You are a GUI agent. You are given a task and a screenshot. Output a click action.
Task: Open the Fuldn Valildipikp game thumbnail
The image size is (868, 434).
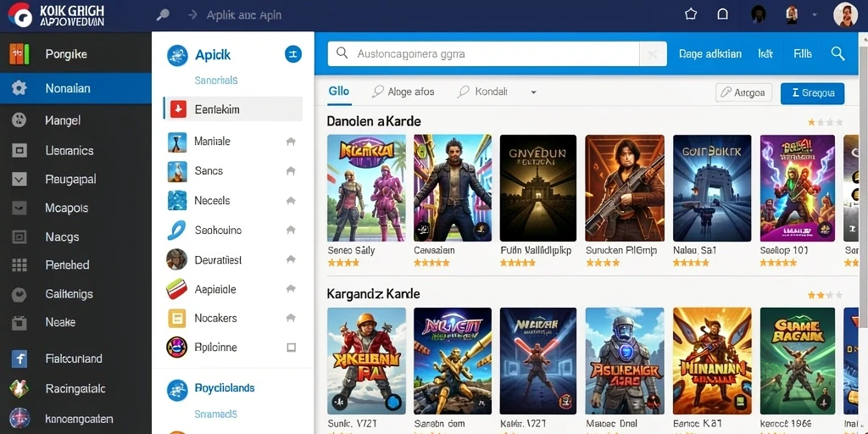click(x=537, y=188)
